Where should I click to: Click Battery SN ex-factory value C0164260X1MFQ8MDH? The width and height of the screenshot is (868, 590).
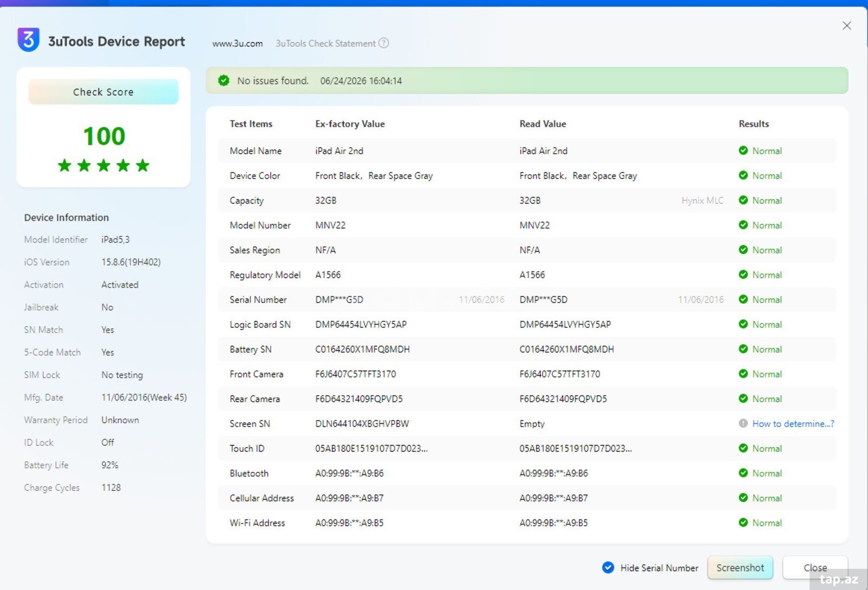pyautogui.click(x=362, y=350)
